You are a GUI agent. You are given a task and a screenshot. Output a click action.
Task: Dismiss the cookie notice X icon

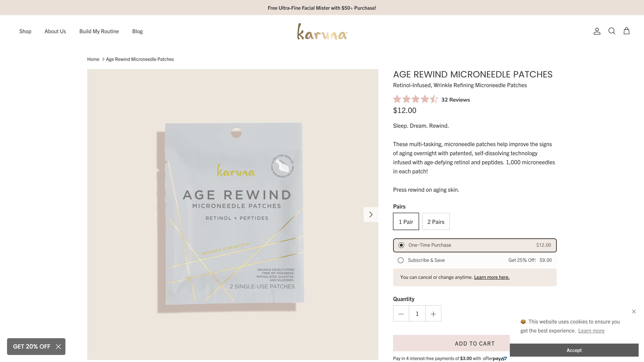(x=633, y=311)
